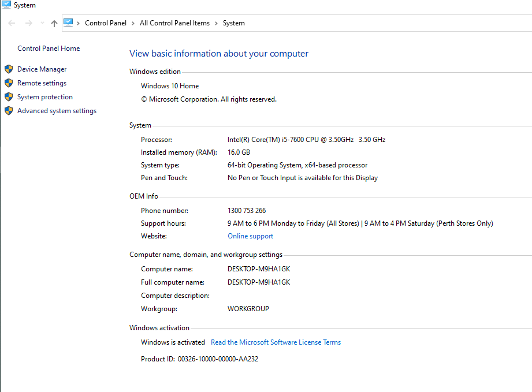The width and height of the screenshot is (532, 392).
Task: Open System protection link
Action: pyautogui.click(x=45, y=97)
